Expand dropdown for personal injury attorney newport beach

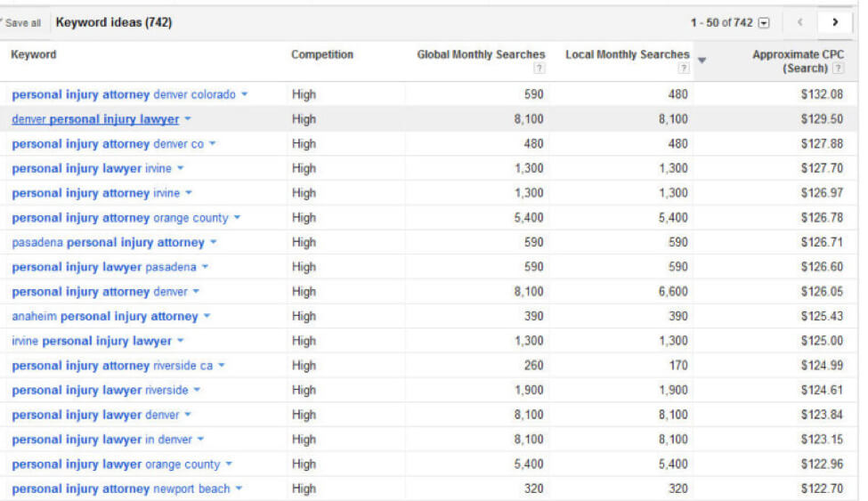tap(239, 489)
